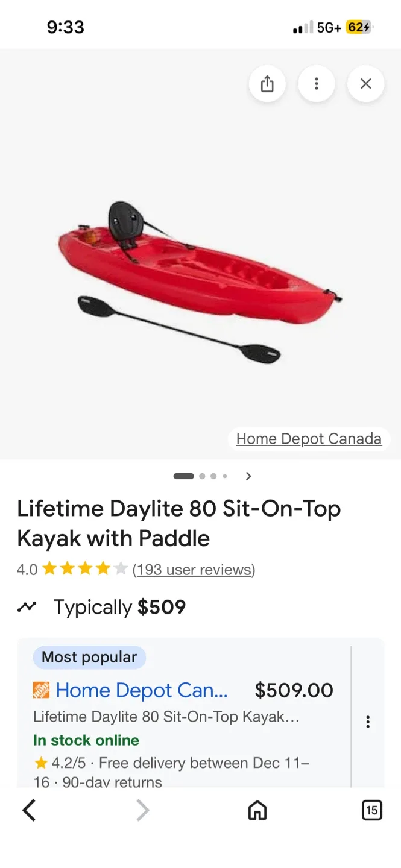Screen dimensions: 401x868
Task: Open the Home Depot Canada attribution link
Action: (309, 438)
